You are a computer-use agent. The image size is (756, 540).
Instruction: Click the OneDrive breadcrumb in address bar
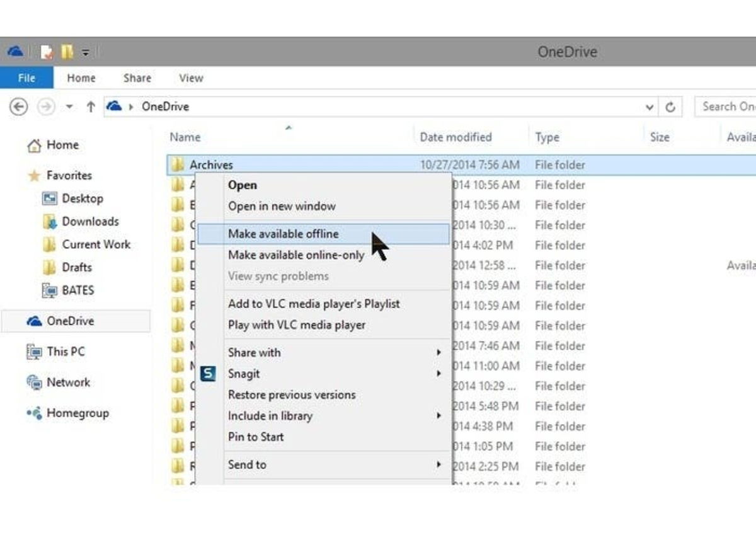(165, 106)
